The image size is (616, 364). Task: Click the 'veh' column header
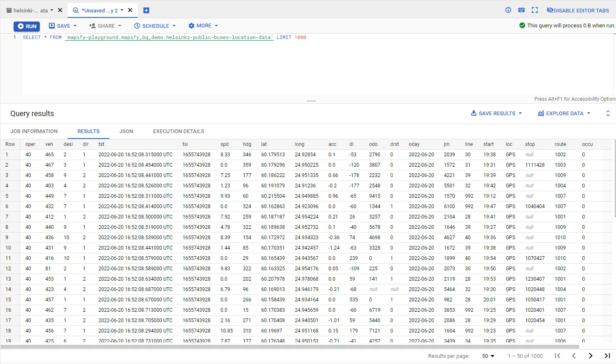pyautogui.click(x=49, y=144)
